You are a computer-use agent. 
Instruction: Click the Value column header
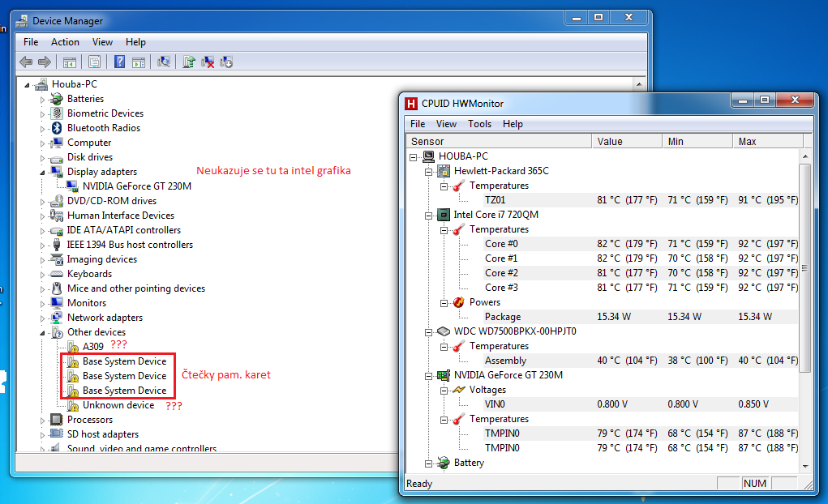[x=627, y=142]
